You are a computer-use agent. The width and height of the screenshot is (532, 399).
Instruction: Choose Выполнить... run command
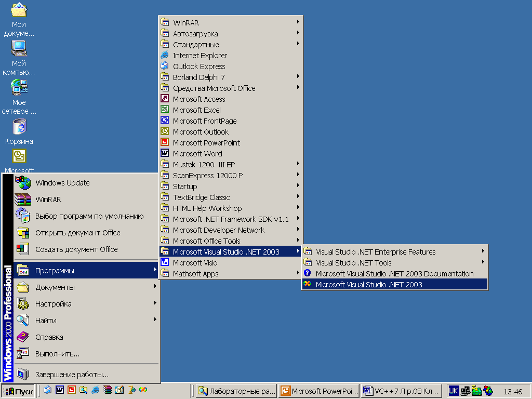coord(86,353)
